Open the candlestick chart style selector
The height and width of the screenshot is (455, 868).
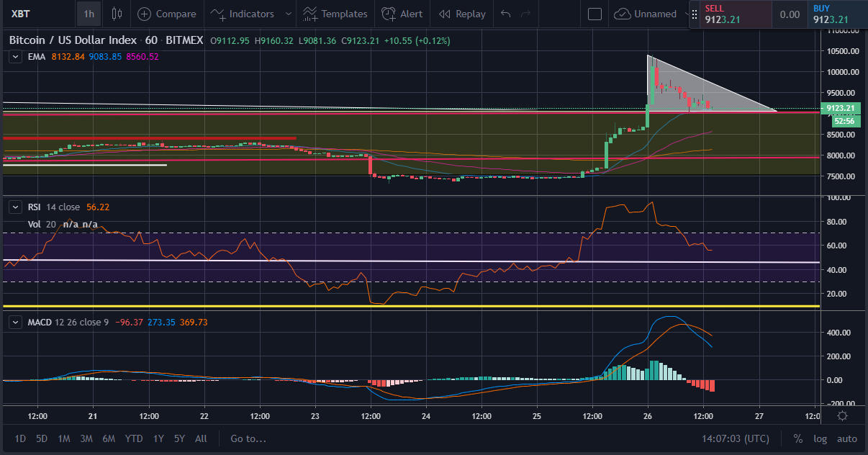point(117,14)
